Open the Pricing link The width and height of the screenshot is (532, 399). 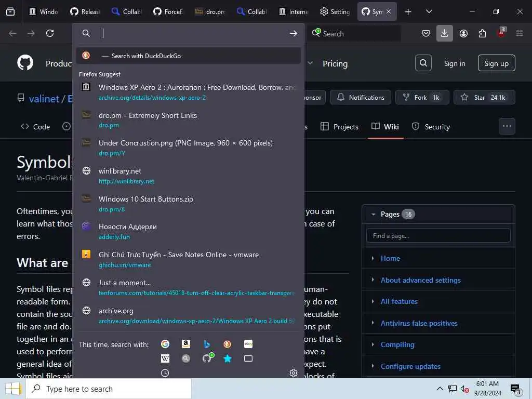(x=335, y=64)
